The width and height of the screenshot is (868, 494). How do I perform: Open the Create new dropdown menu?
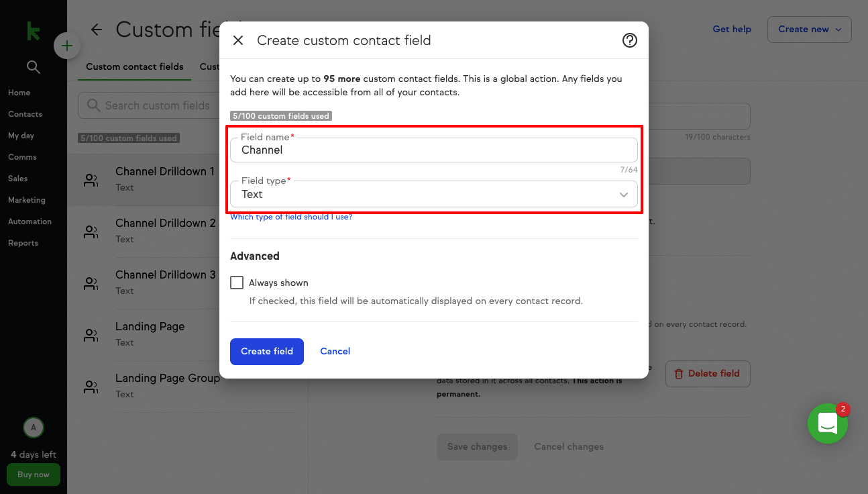pos(809,30)
